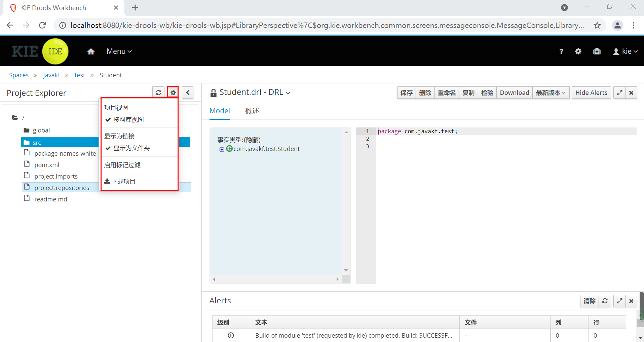Viewport: 644px width, 342px height.
Task: Open pom.xml file
Action: 47,165
